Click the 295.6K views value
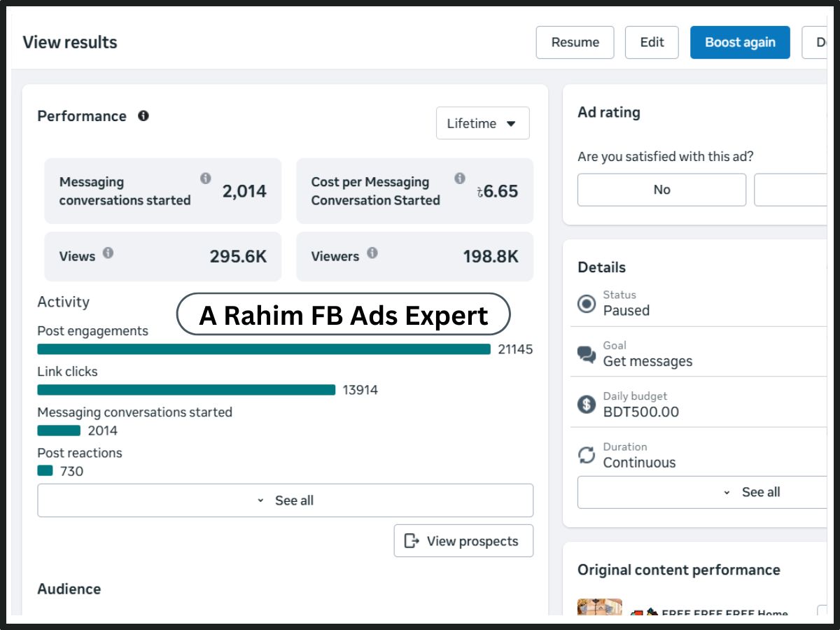Screen dimensions: 840x630 pos(239,257)
